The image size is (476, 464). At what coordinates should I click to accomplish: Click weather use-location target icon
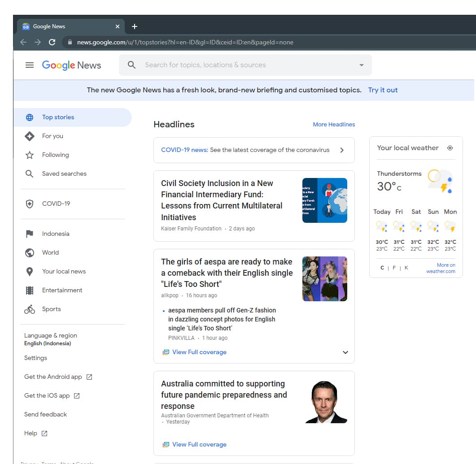pos(450,148)
